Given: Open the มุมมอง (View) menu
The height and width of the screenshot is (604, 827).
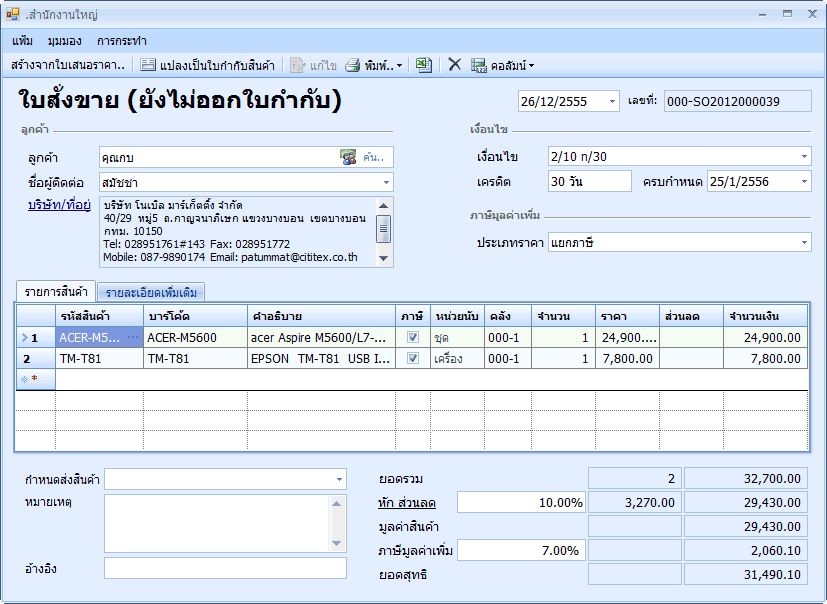Looking at the screenshot, I should (x=65, y=41).
